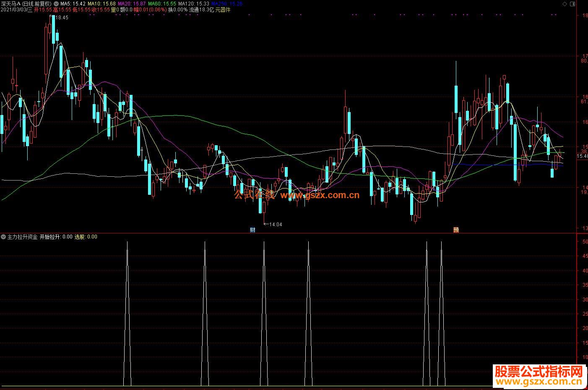Viewport: 588px width, 390px height.
Task: Expand the 主力拉升资金 indicator dropdown
Action: pyautogui.click(x=3, y=237)
